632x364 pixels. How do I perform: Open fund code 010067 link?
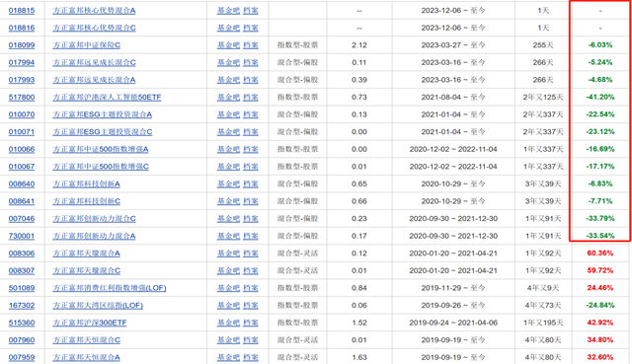tap(22, 167)
